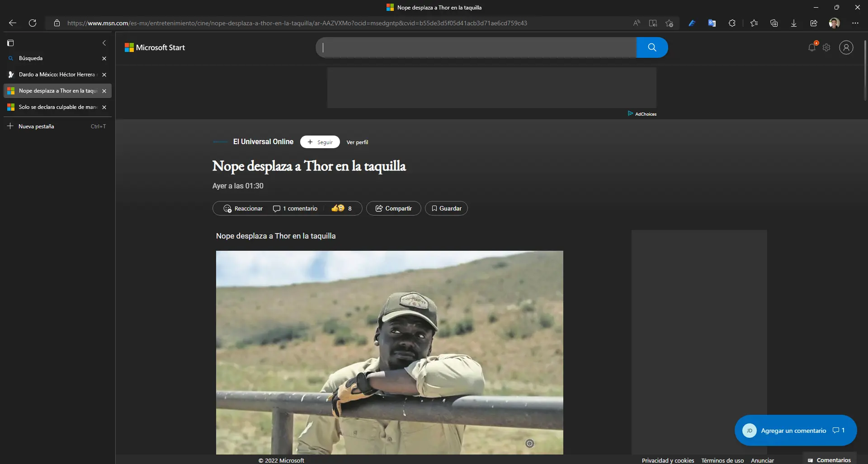Open the tab actions menu icon in sidebar

click(10, 43)
